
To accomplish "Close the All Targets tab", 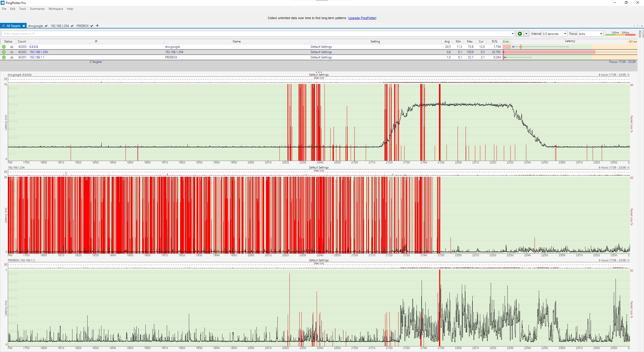I will pos(24,26).
